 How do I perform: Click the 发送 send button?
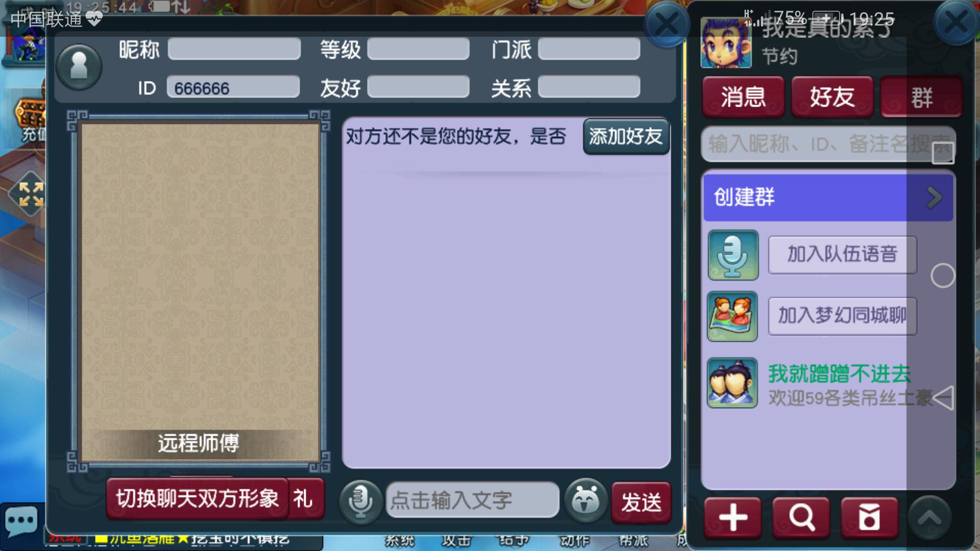[x=641, y=503]
